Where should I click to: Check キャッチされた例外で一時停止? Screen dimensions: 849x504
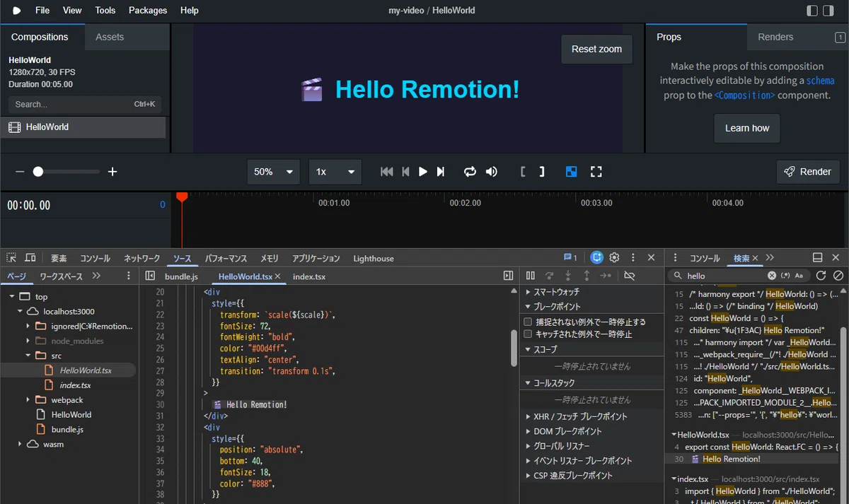point(528,334)
